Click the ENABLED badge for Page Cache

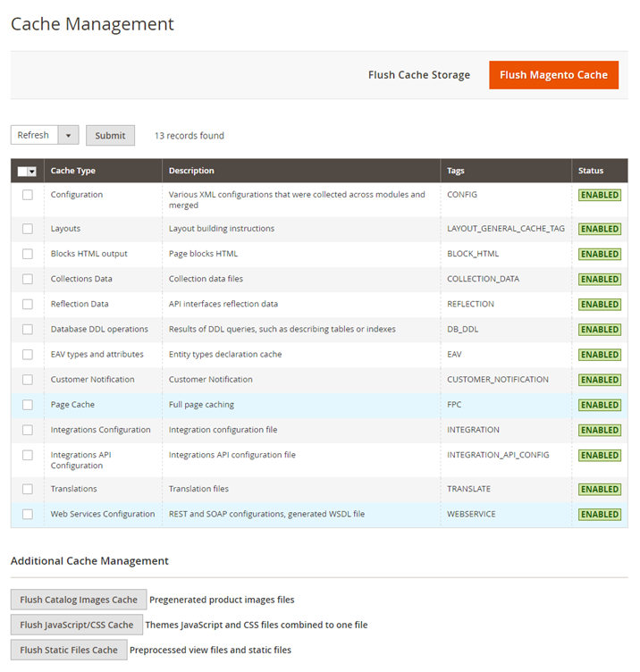coord(599,405)
